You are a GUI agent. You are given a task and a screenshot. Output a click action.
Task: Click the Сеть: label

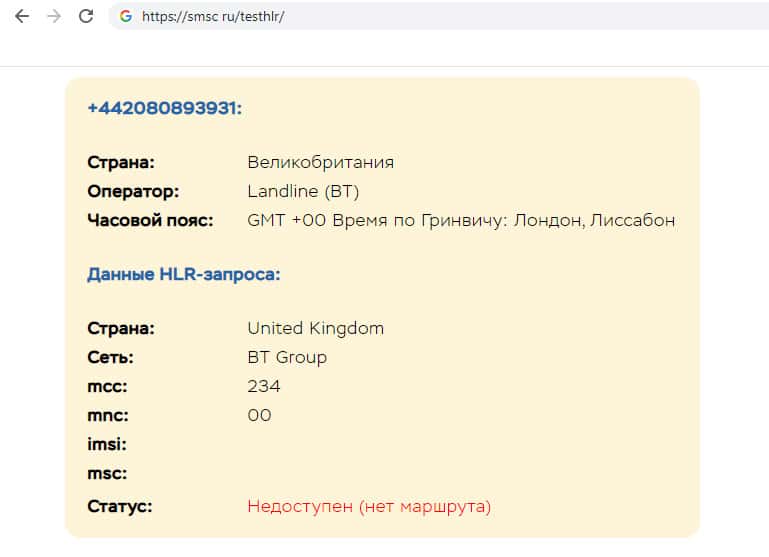click(110, 357)
